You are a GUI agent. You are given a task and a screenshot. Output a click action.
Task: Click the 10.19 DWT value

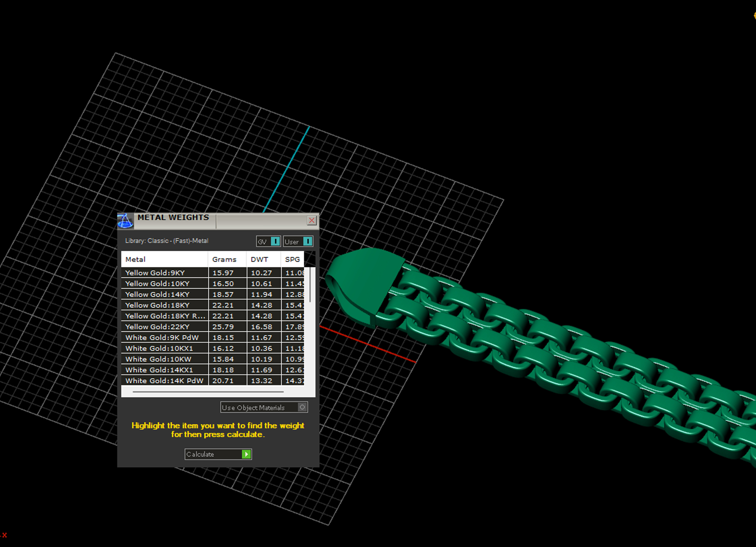(x=261, y=359)
